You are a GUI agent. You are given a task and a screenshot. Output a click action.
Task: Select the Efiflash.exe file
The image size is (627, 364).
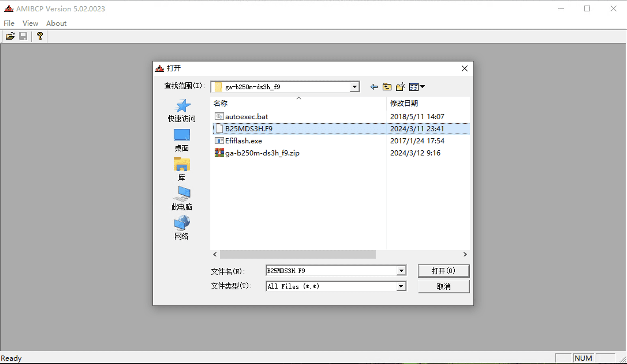(x=243, y=141)
